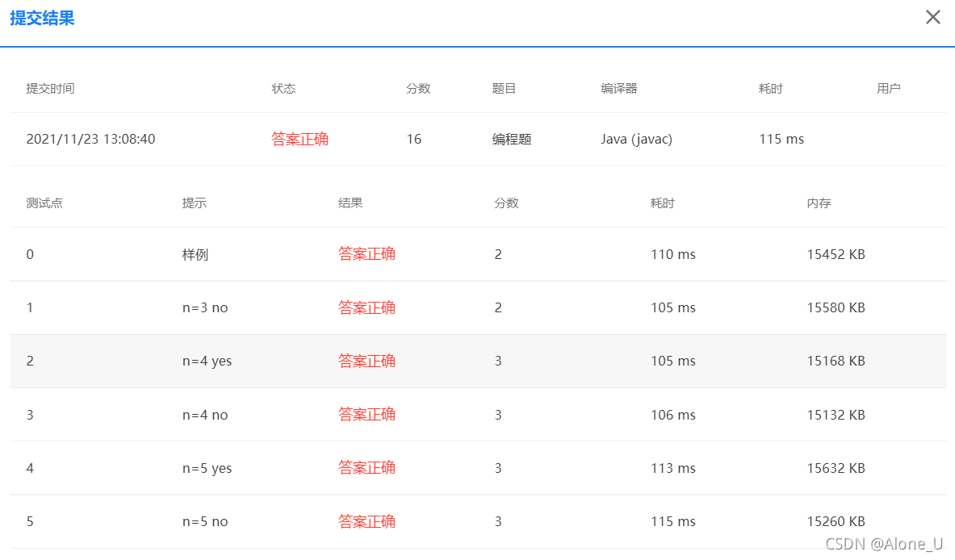The height and width of the screenshot is (560, 955).
Task: Click the 用户 column header
Action: [888, 88]
